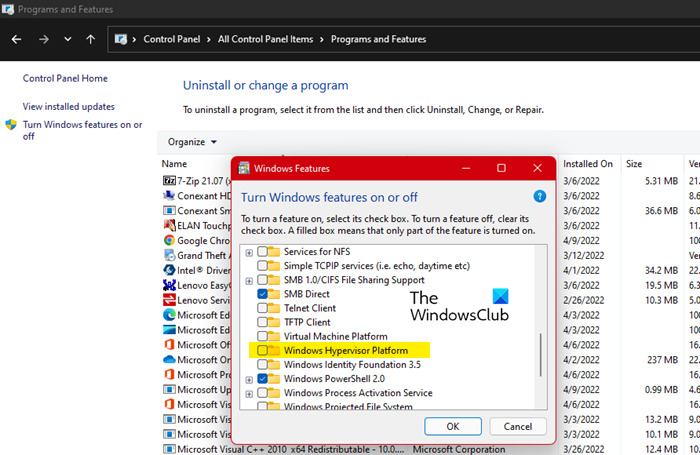Select the Microsoft Office program icon

pos(169,345)
